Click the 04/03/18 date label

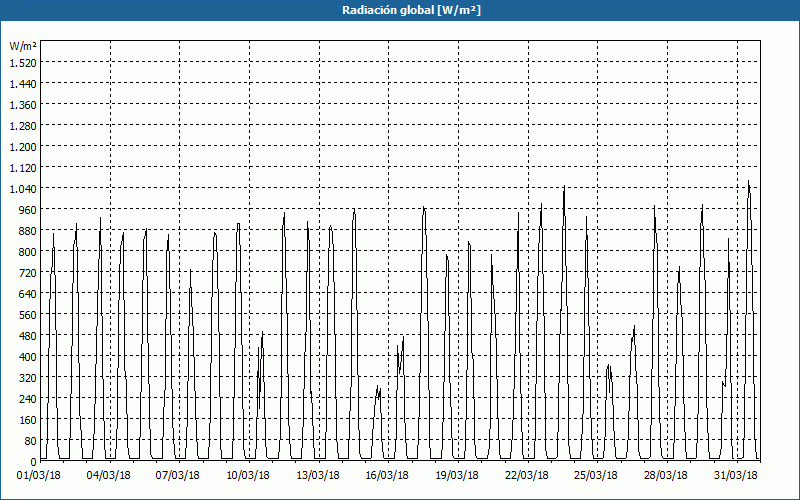pos(109,476)
